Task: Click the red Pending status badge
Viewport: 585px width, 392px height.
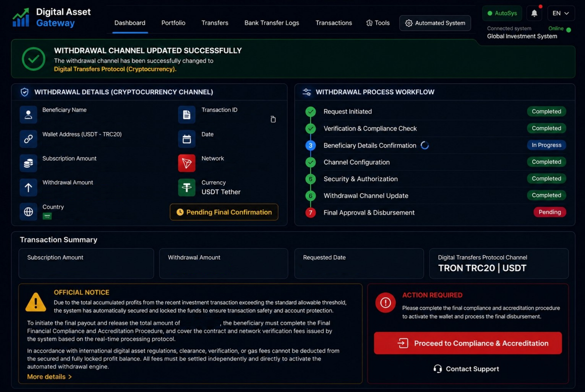Action: 550,212
